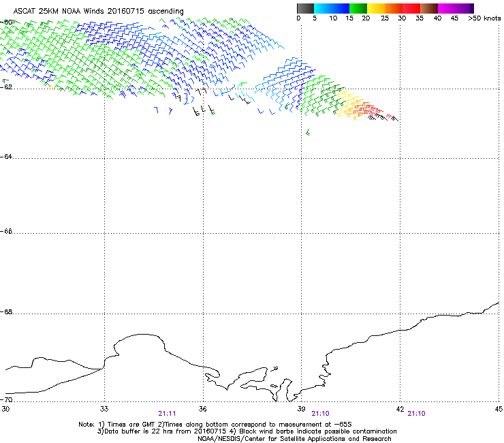Screen dimensions: 504x443
Task: Click the '36' longitude axis label
Action: point(202,409)
